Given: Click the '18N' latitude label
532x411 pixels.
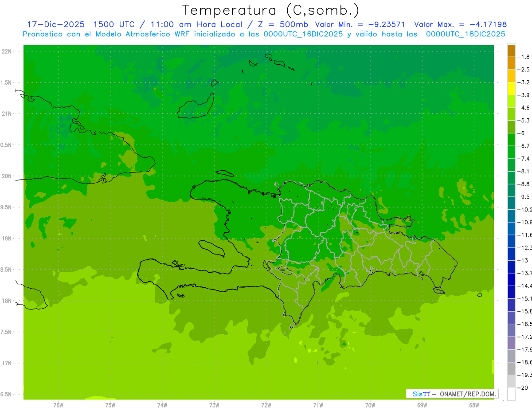Looking at the screenshot, I should coord(7,301).
